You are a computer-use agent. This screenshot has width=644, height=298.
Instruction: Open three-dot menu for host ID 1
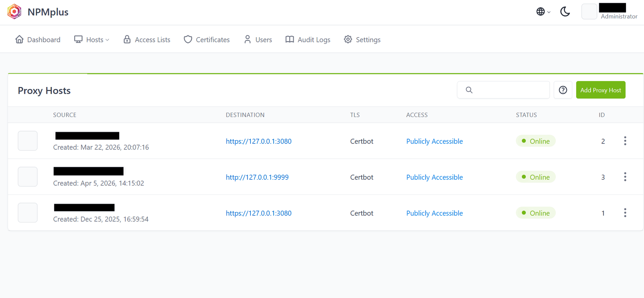(x=625, y=213)
